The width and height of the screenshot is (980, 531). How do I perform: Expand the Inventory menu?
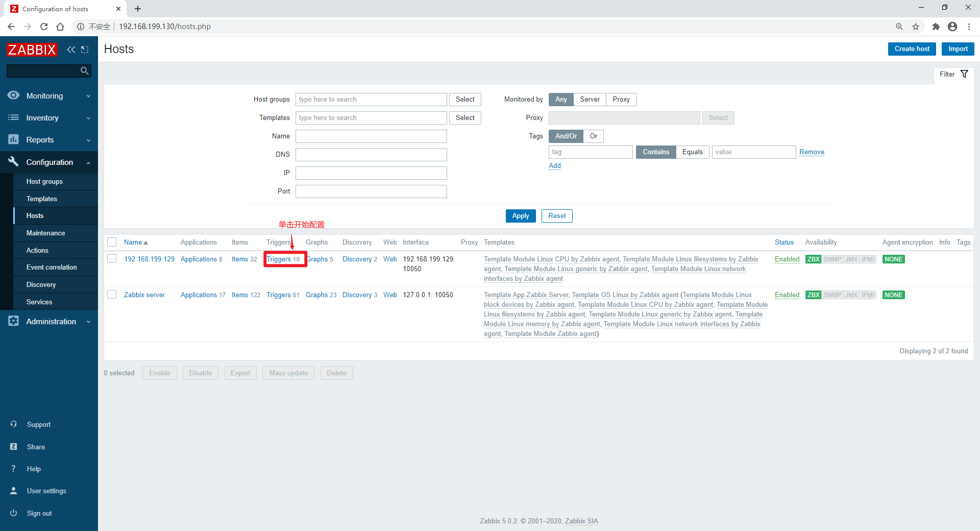(49, 117)
